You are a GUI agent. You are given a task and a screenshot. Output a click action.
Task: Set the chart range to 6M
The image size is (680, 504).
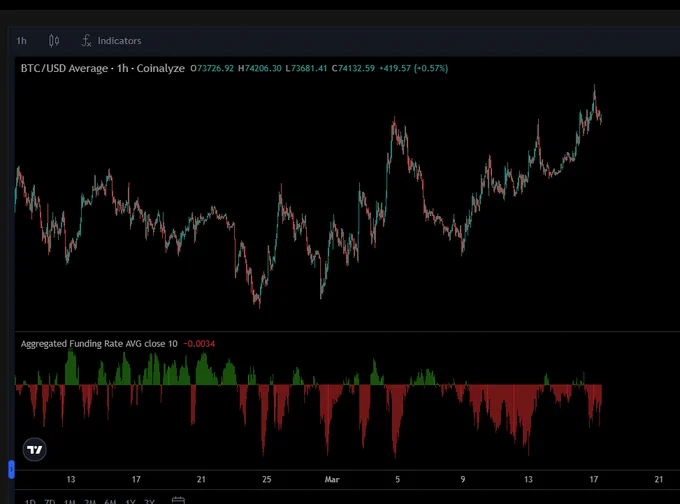pos(110,502)
